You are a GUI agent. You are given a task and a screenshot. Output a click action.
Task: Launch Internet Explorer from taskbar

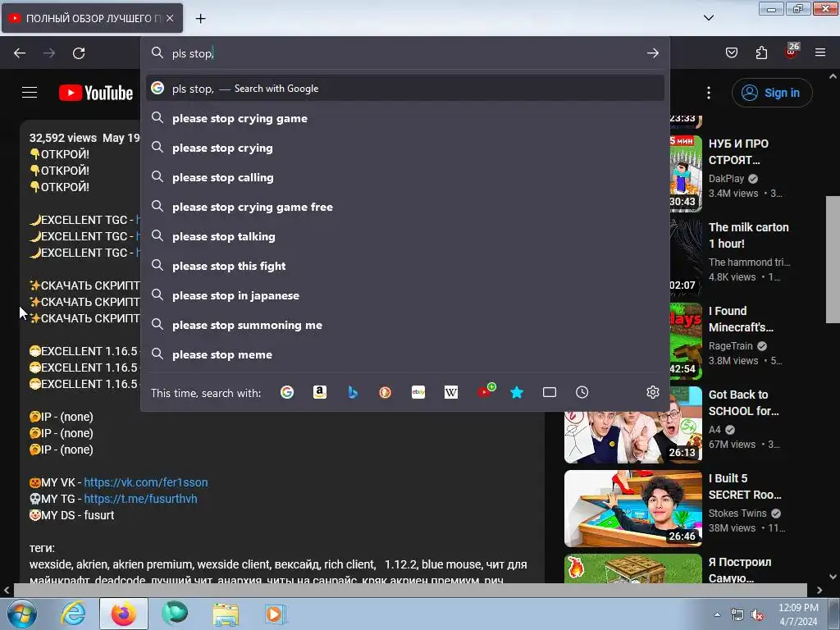[73, 614]
